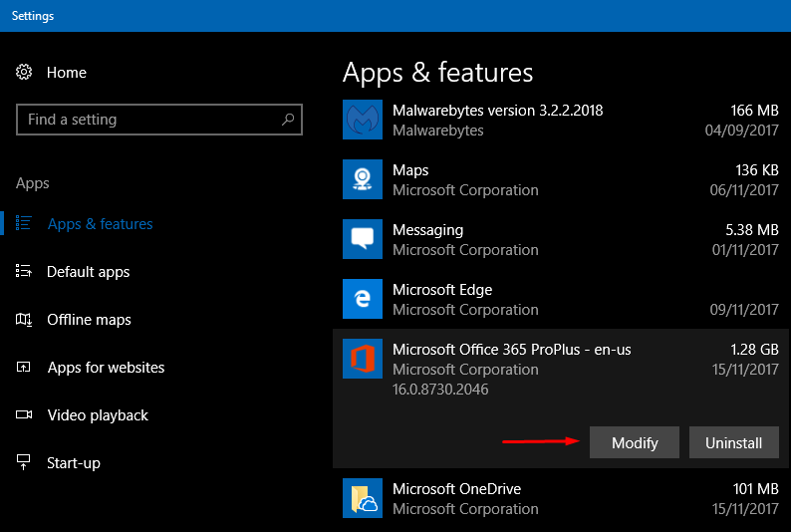
Task: Click the 09/11/2017 install date
Action: tap(744, 310)
